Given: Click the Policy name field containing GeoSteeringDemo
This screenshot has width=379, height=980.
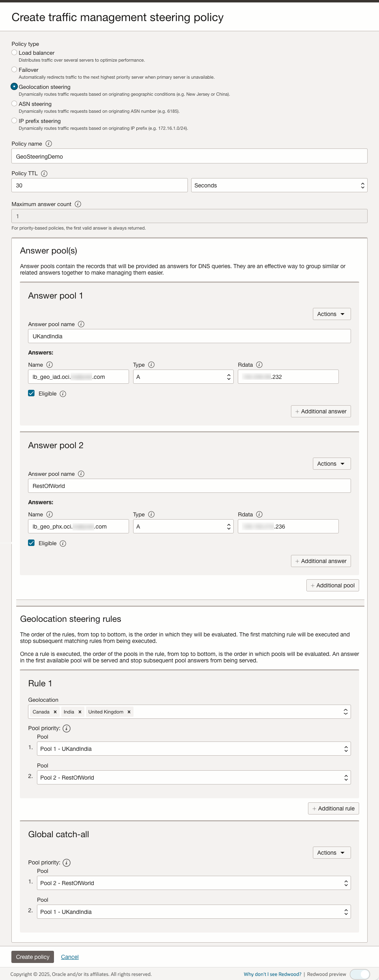Looking at the screenshot, I should click(189, 156).
